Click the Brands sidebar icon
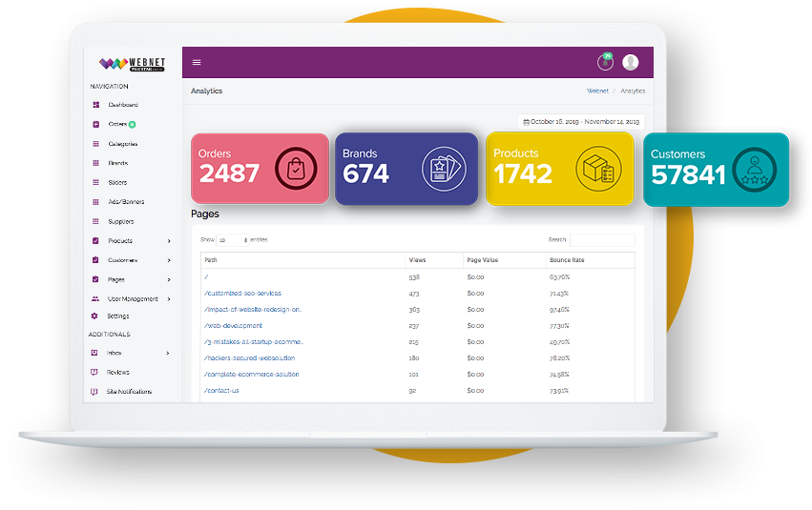The width and height of the screenshot is (812, 510). coord(95,163)
